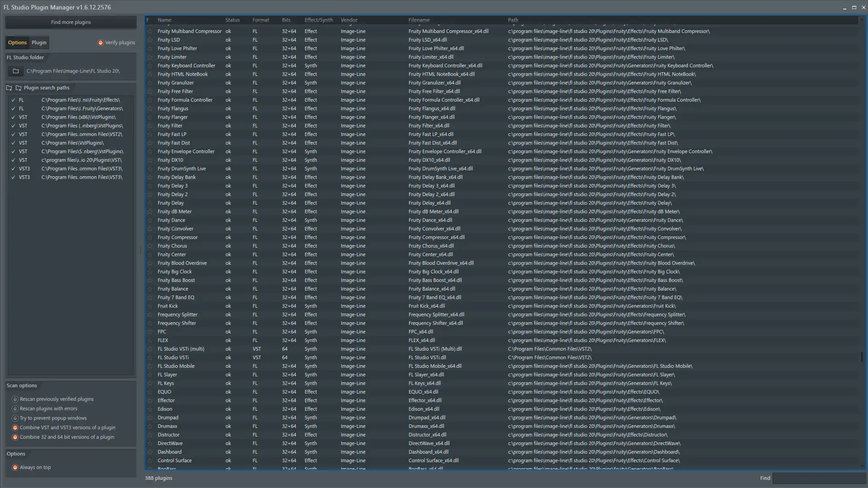This screenshot has width=868, height=488.
Task: Switch to the Plugin tab
Action: 39,42
